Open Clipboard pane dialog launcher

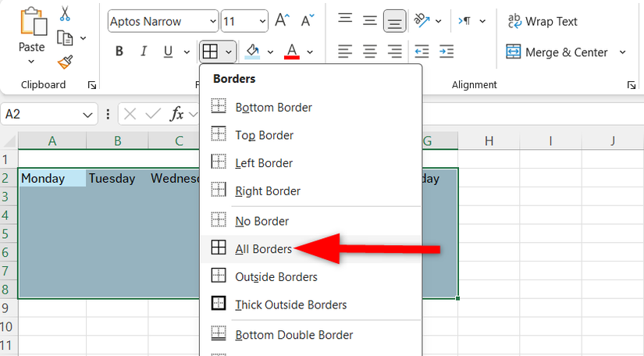click(92, 85)
